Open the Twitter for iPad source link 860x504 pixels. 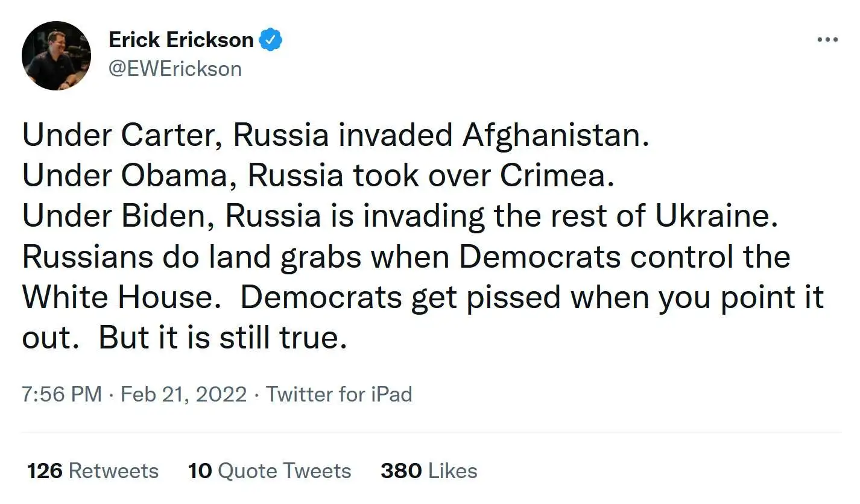click(339, 394)
